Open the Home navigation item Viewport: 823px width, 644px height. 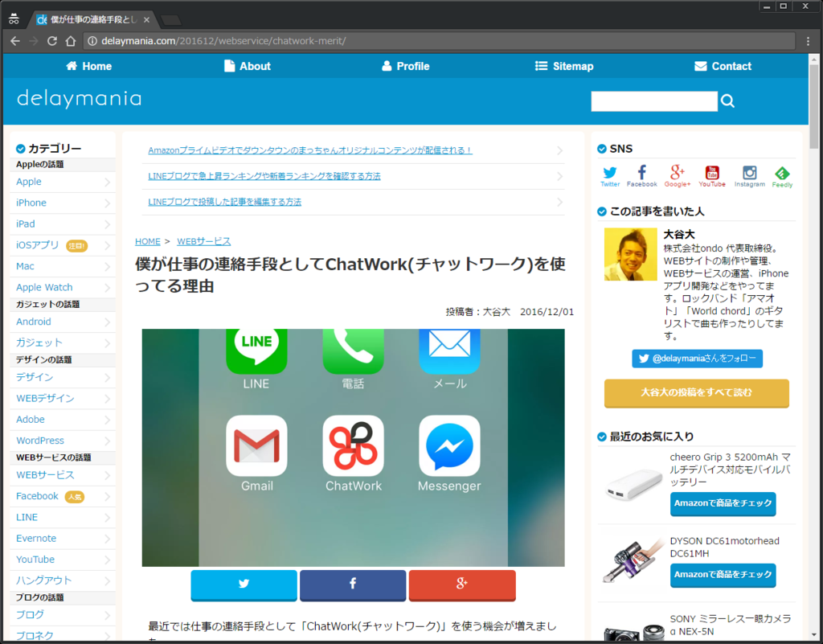coord(88,66)
